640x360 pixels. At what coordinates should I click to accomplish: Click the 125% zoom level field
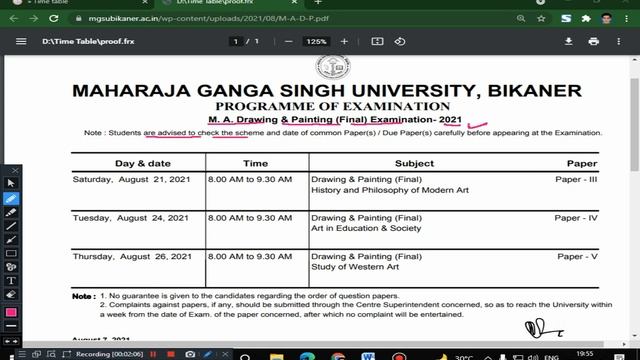[316, 42]
